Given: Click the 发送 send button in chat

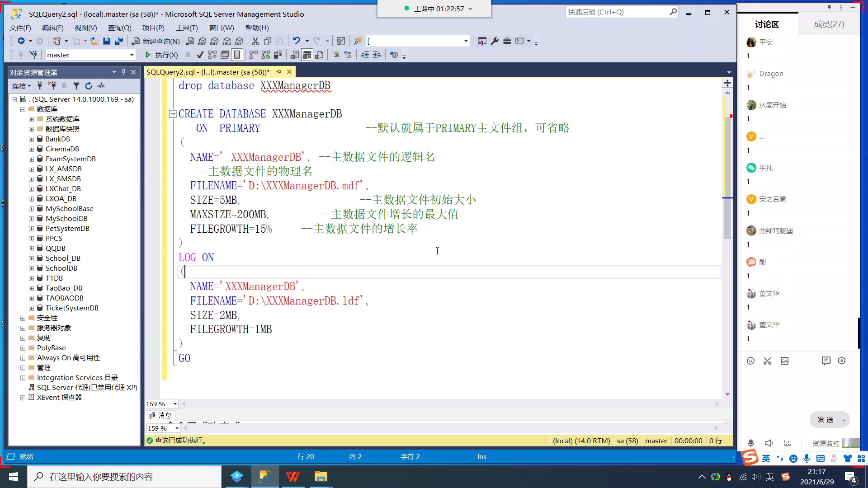Looking at the screenshot, I should pos(826,420).
